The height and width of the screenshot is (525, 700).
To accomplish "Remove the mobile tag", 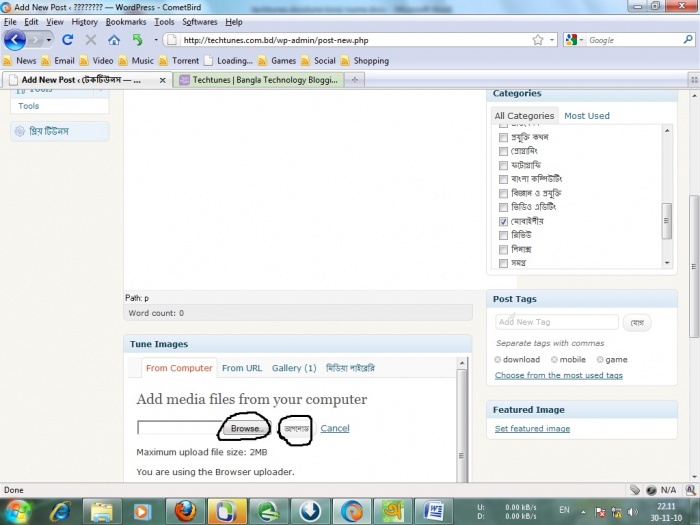I will (x=554, y=359).
